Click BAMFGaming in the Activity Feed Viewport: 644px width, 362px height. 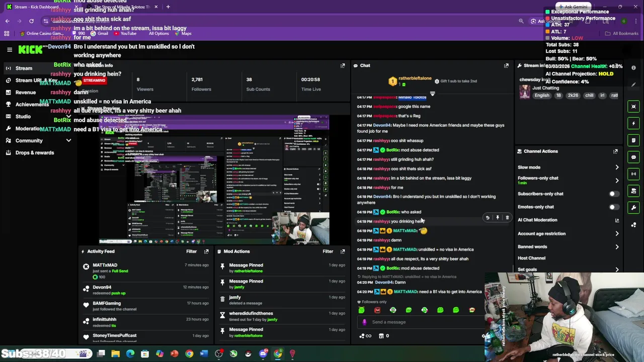pyautogui.click(x=107, y=304)
